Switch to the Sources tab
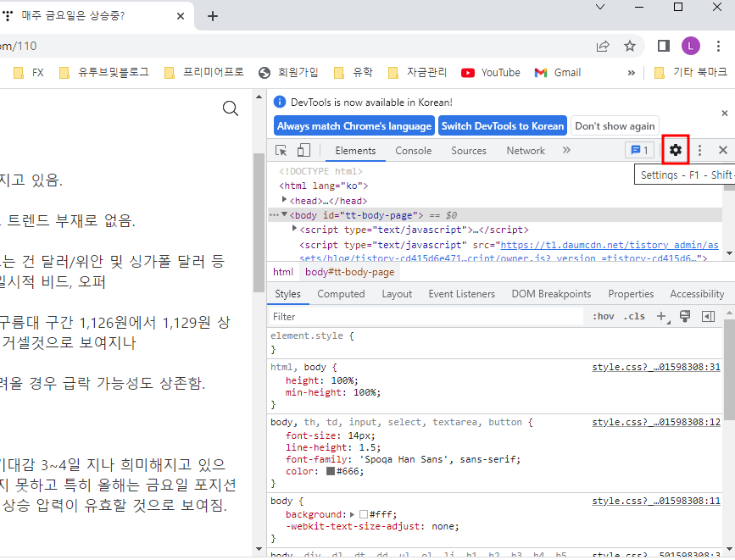Screen dimensions: 735x560 468,151
